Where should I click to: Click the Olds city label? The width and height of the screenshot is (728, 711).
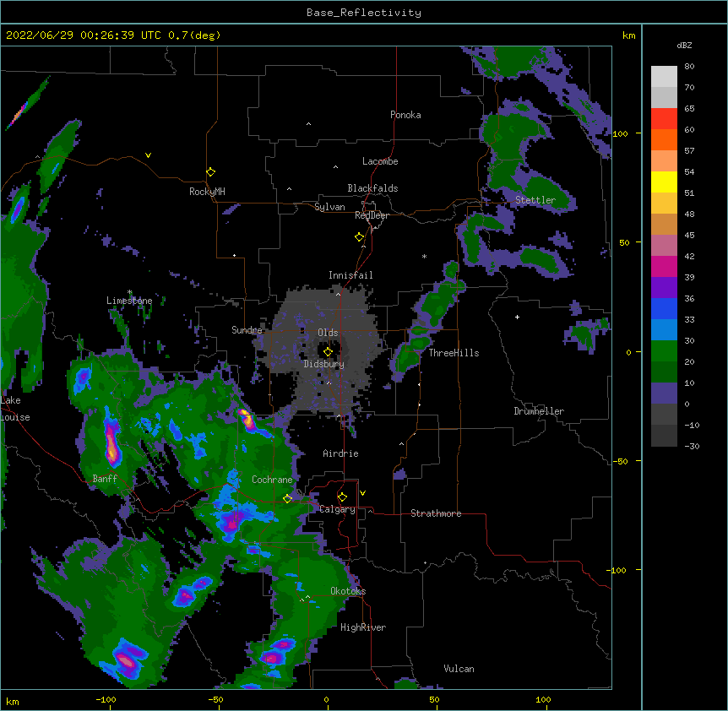pyautogui.click(x=328, y=333)
